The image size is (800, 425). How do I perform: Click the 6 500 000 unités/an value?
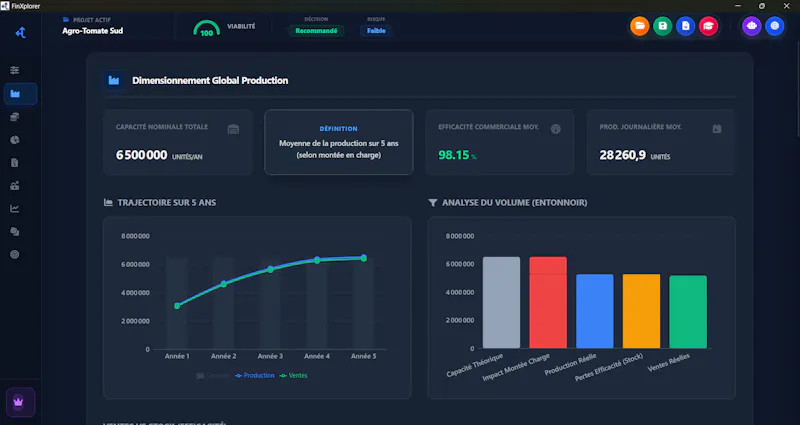pos(159,155)
